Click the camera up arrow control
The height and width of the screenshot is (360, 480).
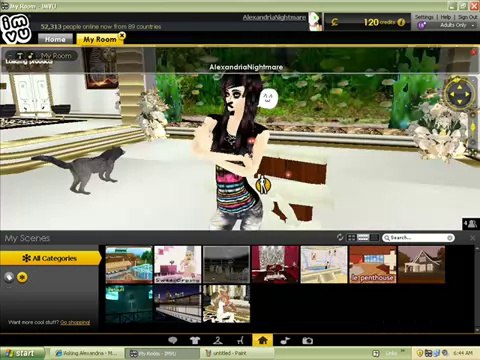point(460,87)
